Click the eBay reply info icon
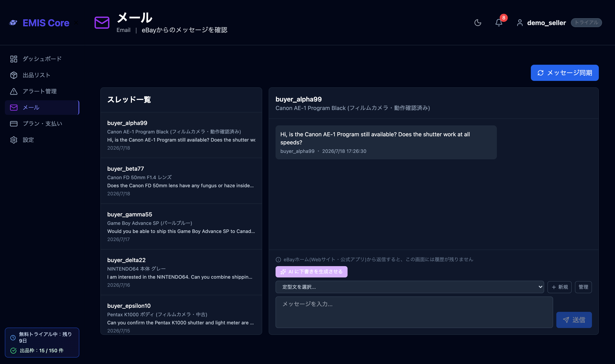Image resolution: width=615 pixels, height=364 pixels. [278, 259]
